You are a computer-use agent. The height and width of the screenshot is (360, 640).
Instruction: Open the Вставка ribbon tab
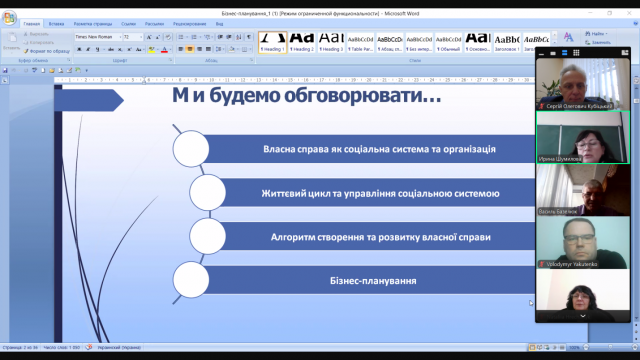click(x=56, y=24)
